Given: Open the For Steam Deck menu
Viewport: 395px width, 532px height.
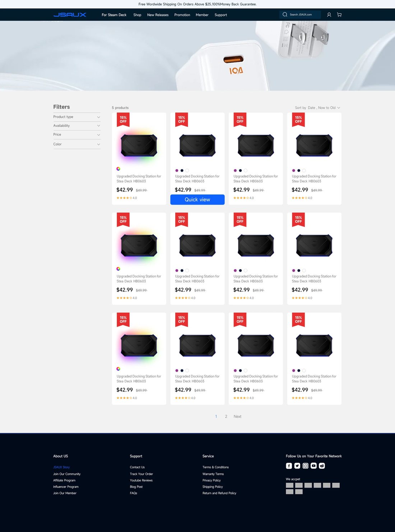Looking at the screenshot, I should 114,15.
